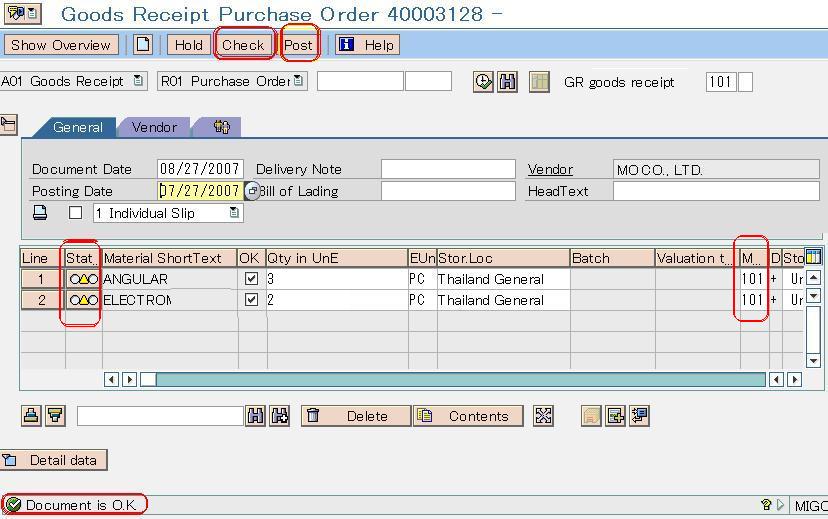Click the expand-arrows icon after Contents
Image resolution: width=828 pixels, height=519 pixels.
pos(543,416)
